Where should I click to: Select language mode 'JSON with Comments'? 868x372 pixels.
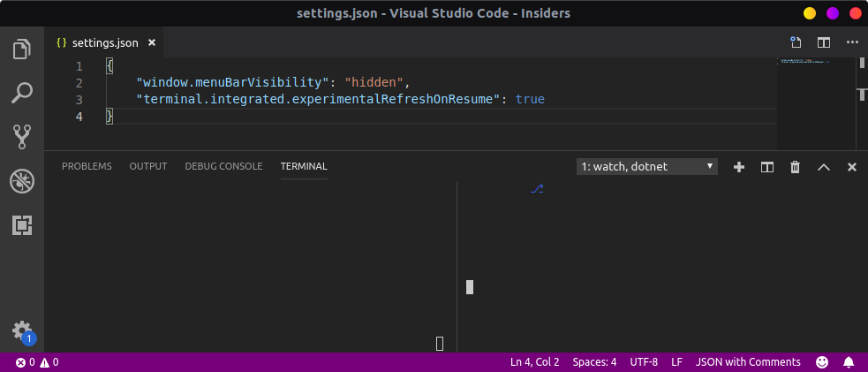(748, 362)
